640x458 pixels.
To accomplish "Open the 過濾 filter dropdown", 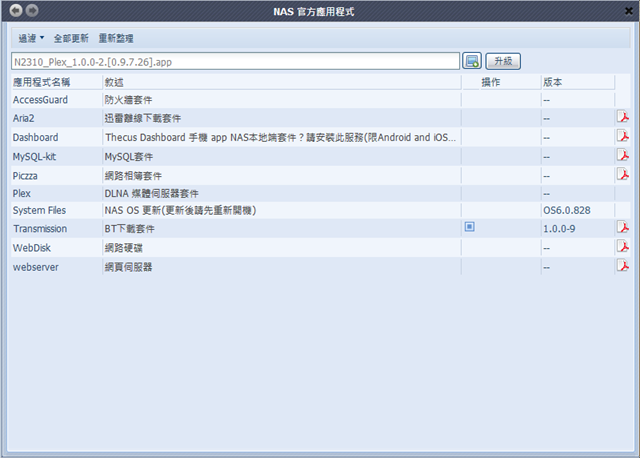I will pyautogui.click(x=31, y=38).
